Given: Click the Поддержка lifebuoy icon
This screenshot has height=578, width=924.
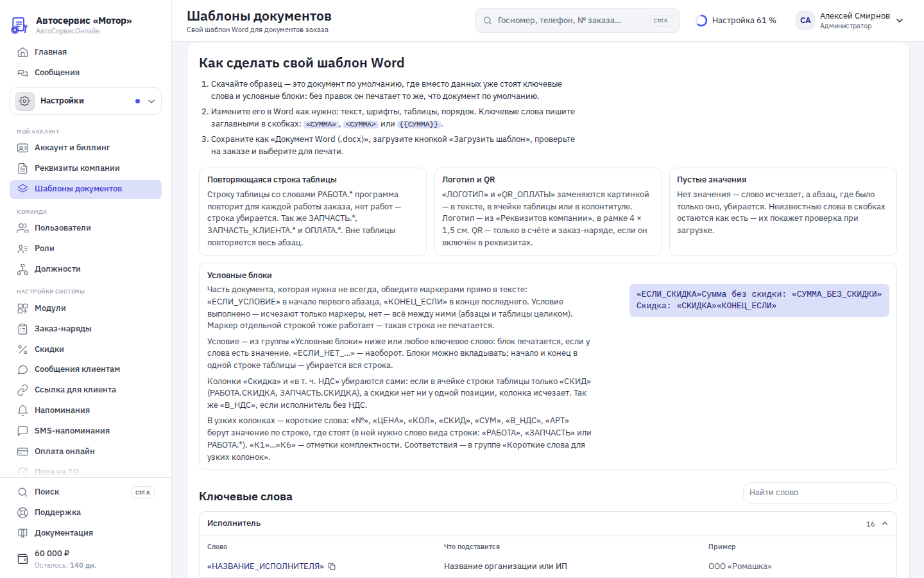Looking at the screenshot, I should tap(22, 512).
